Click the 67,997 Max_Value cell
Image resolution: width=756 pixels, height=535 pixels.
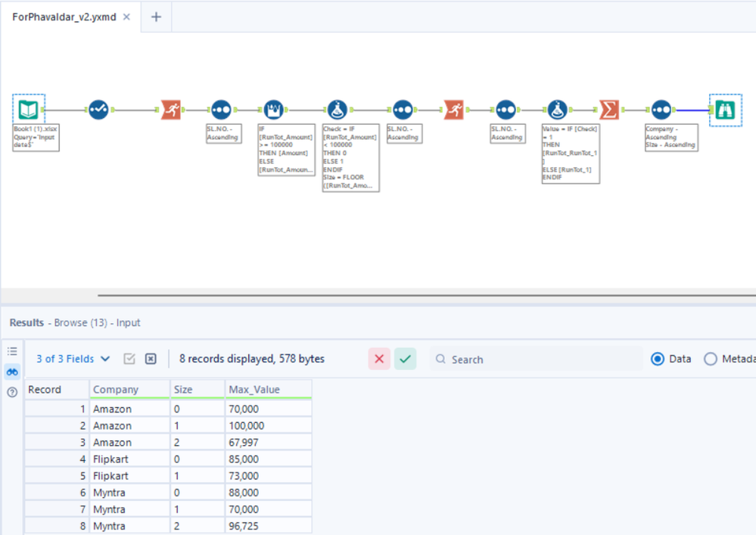(x=269, y=442)
